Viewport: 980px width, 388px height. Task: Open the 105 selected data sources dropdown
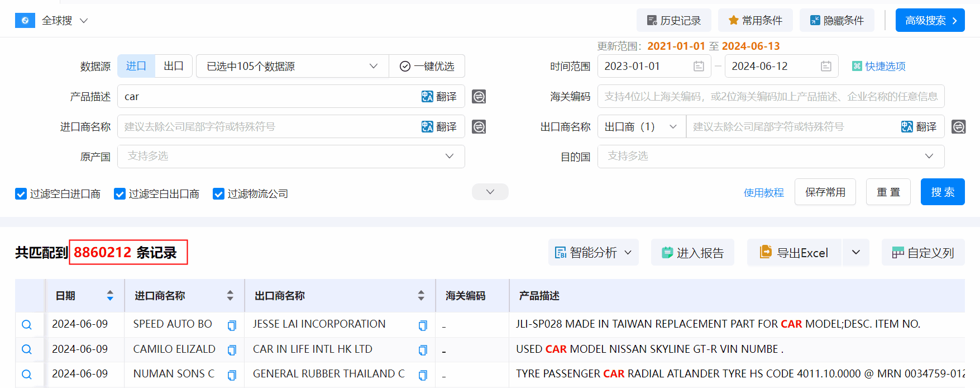(292, 67)
